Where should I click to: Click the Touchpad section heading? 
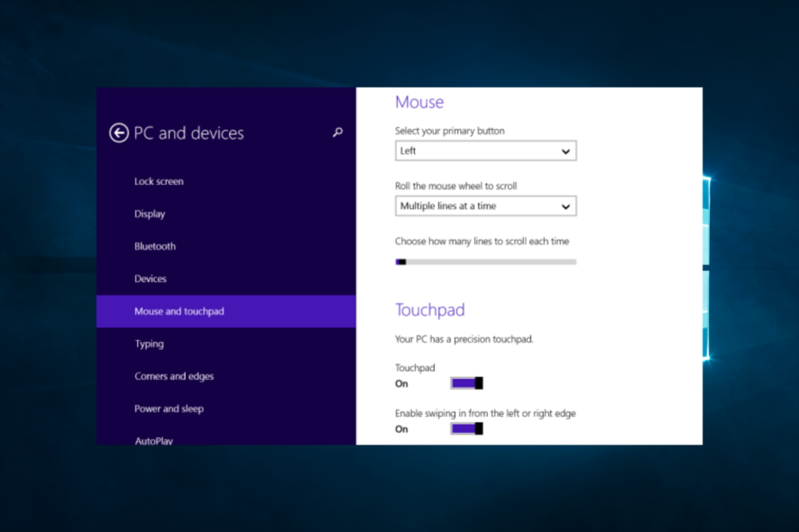430,310
